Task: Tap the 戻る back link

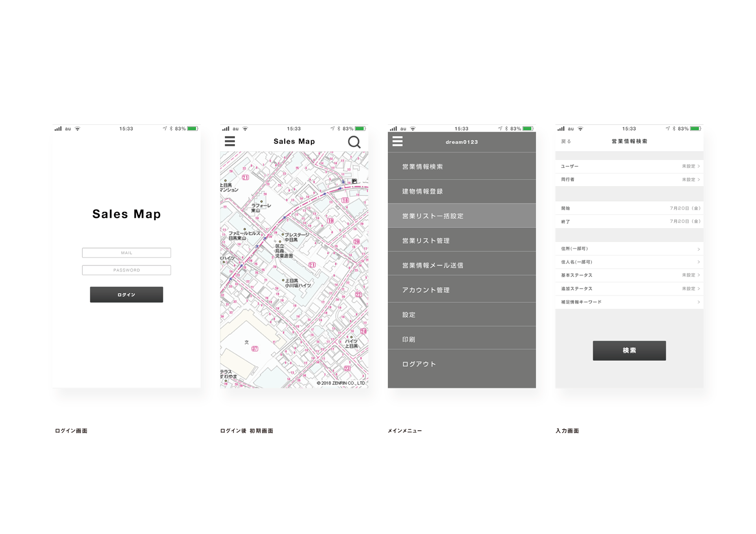Action: point(566,141)
